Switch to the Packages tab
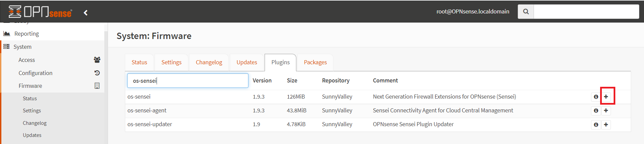The image size is (644, 144). (x=315, y=62)
